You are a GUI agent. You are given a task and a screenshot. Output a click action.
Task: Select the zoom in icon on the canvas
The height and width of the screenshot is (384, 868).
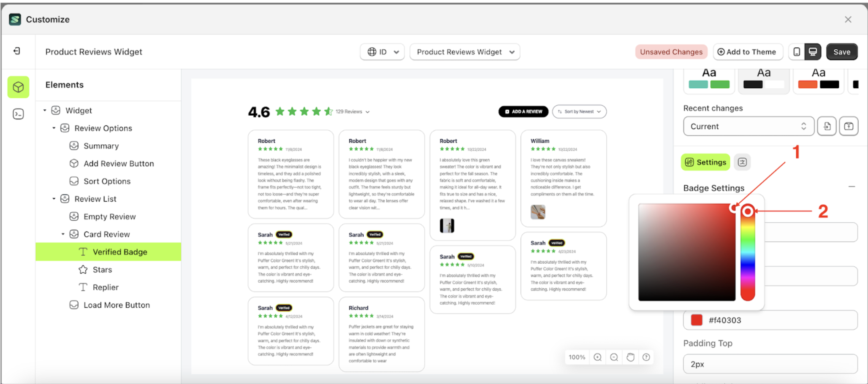pos(597,357)
